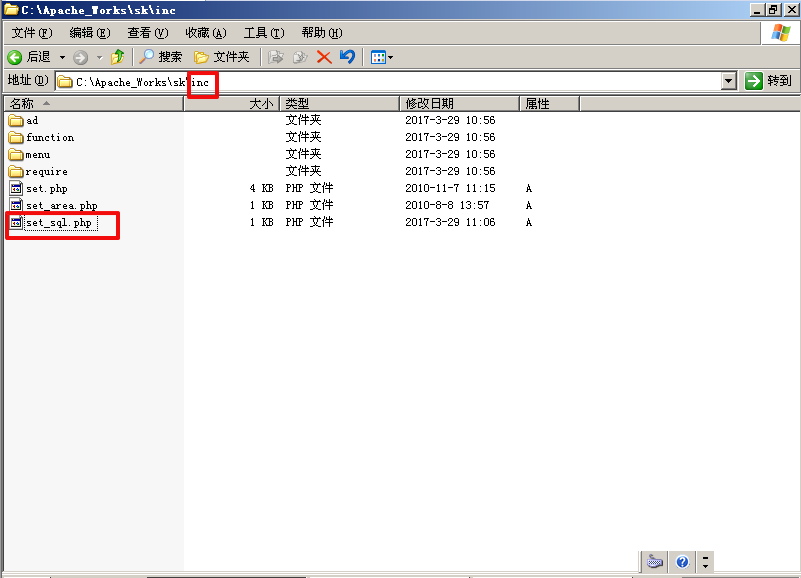Click the 转到 Go button
Screen dimensions: 801x578
[768, 81]
